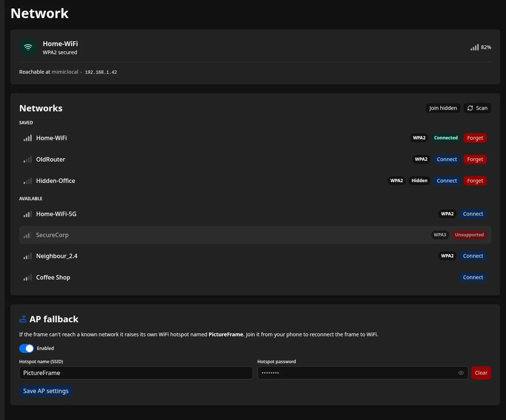
Task: Click the IP address 192.168.1.42
Action: [101, 72]
